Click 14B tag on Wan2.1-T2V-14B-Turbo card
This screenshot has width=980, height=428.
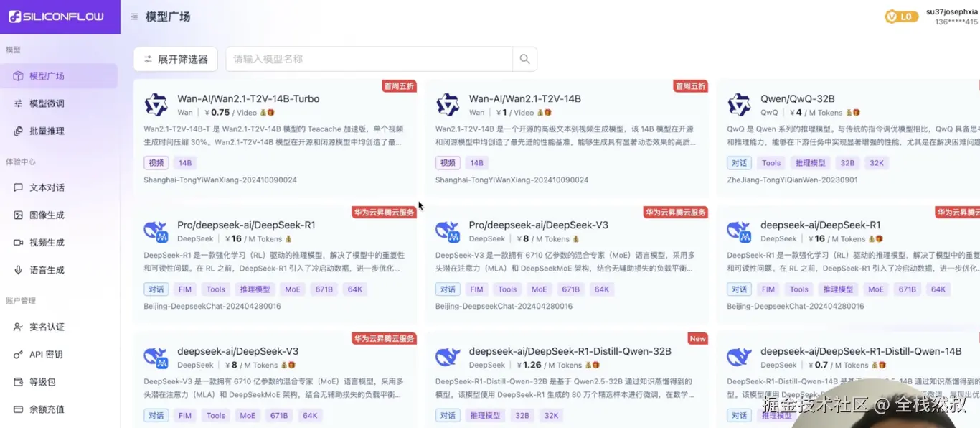(x=185, y=163)
